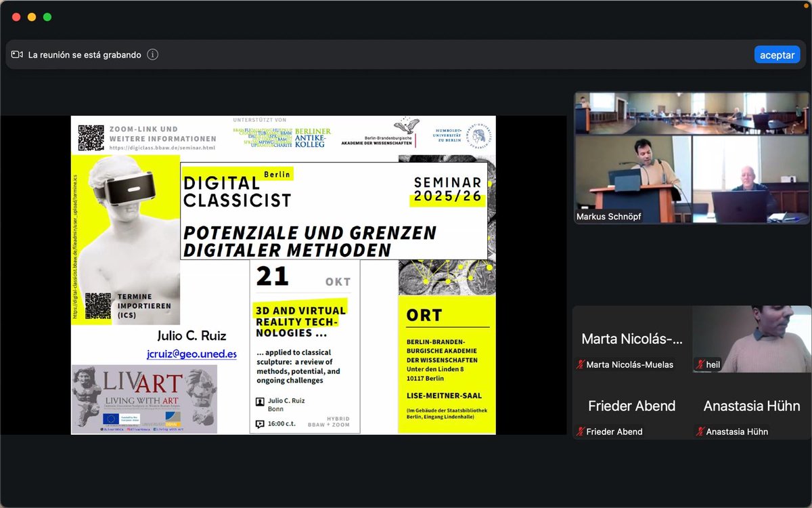
Task: Click muted mic icon of Frieder Abend
Action: click(580, 431)
